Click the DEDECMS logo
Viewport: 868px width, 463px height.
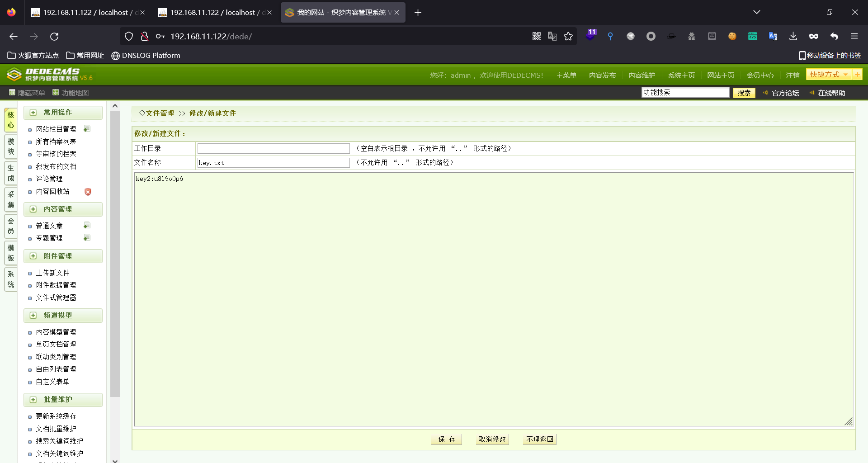pyautogui.click(x=50, y=75)
